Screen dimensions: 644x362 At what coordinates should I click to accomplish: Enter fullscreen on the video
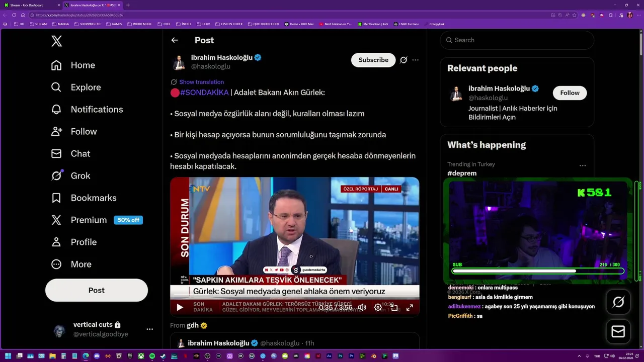(410, 307)
